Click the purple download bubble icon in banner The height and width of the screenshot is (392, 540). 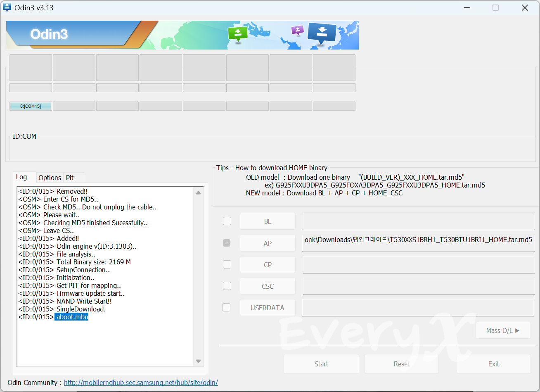[298, 30]
